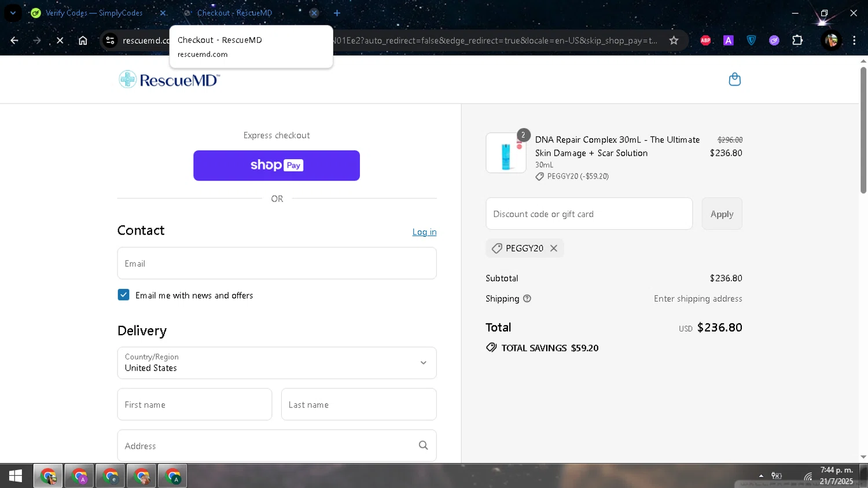View site information icon in address bar
The image size is (868, 488).
109,41
